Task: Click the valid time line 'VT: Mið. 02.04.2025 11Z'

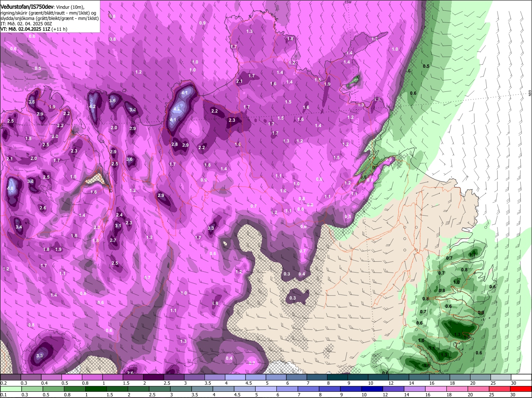Action: (25, 29)
